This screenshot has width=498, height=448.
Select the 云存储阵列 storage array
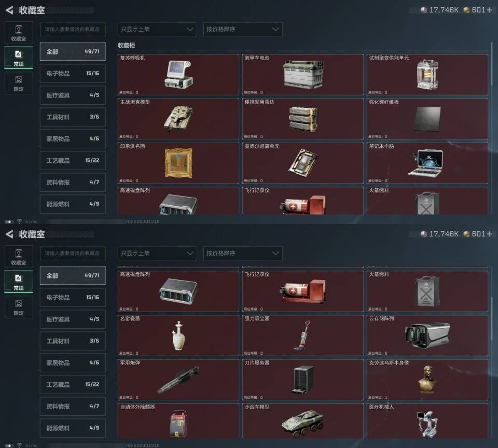[x=427, y=335]
